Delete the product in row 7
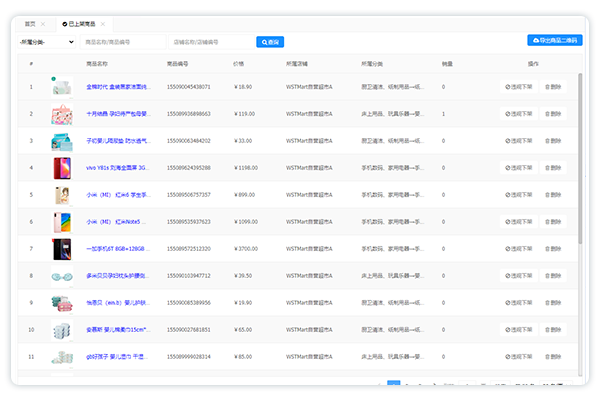 pyautogui.click(x=553, y=248)
